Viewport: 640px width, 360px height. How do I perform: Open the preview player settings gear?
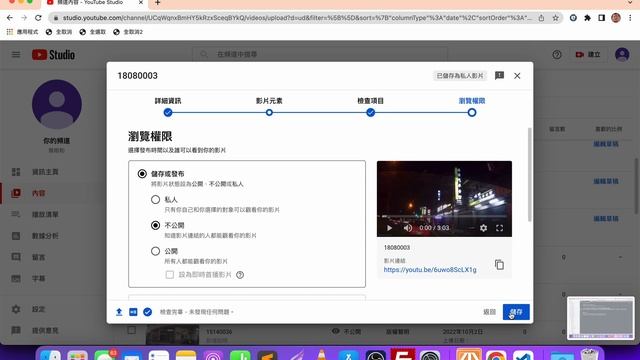click(x=483, y=228)
